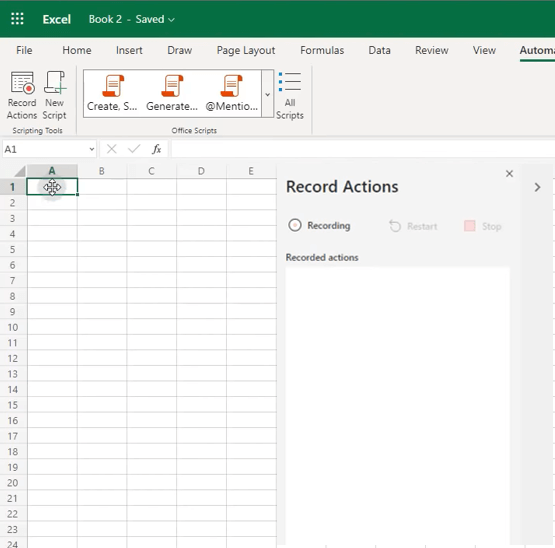Open the Draw tab
This screenshot has height=548, width=555.
179,50
